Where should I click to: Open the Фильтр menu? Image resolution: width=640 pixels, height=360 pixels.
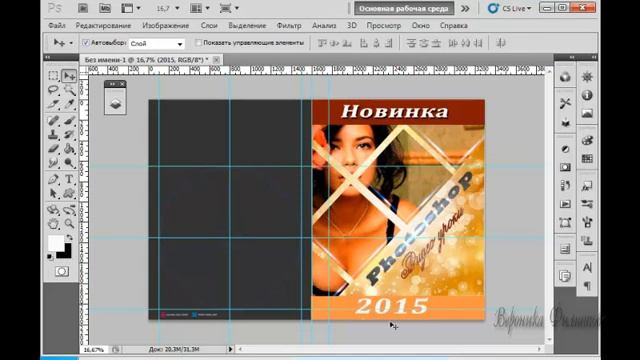click(x=289, y=25)
